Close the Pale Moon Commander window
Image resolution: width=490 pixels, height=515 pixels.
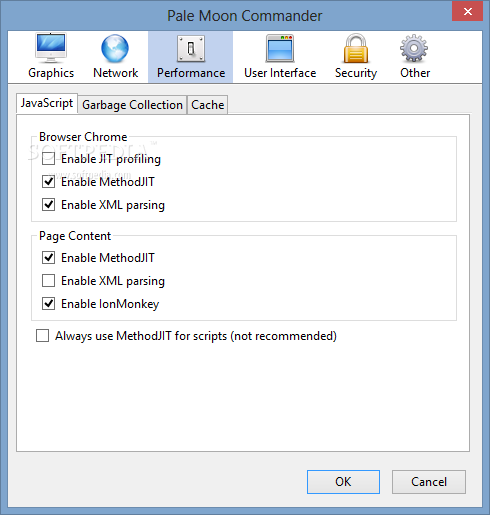pyautogui.click(x=467, y=11)
